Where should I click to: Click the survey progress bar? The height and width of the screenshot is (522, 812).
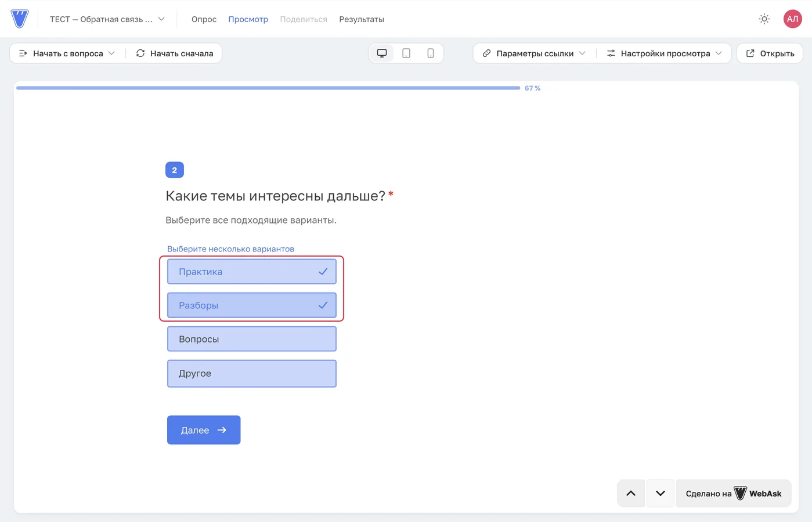tap(268, 88)
